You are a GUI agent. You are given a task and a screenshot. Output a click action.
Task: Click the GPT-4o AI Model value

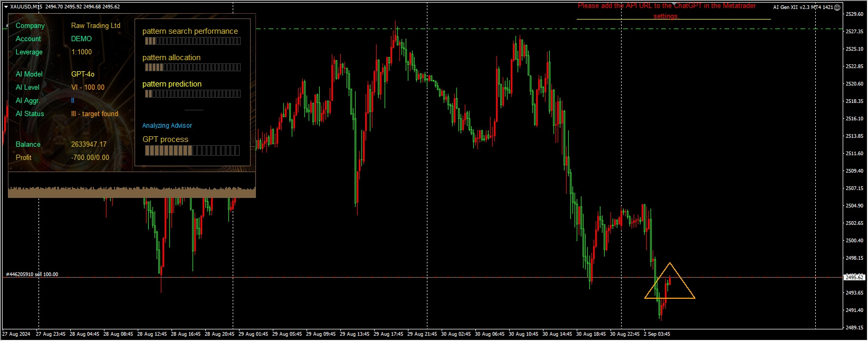point(83,74)
